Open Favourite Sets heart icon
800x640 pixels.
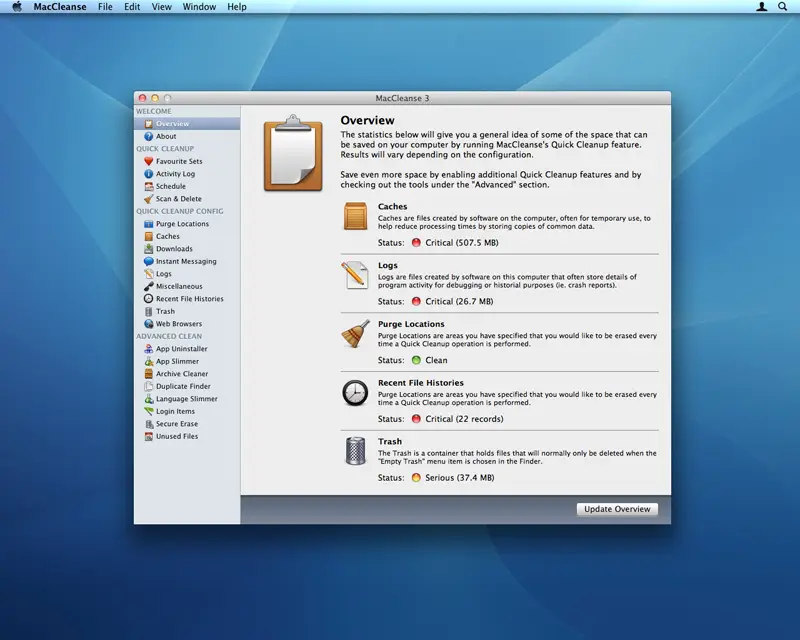148,161
